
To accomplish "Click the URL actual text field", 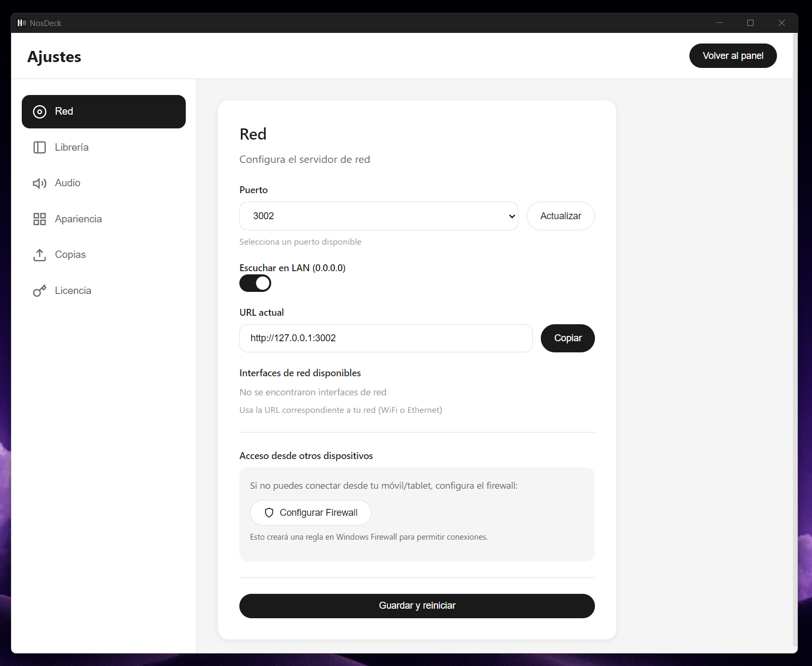I will 386,338.
